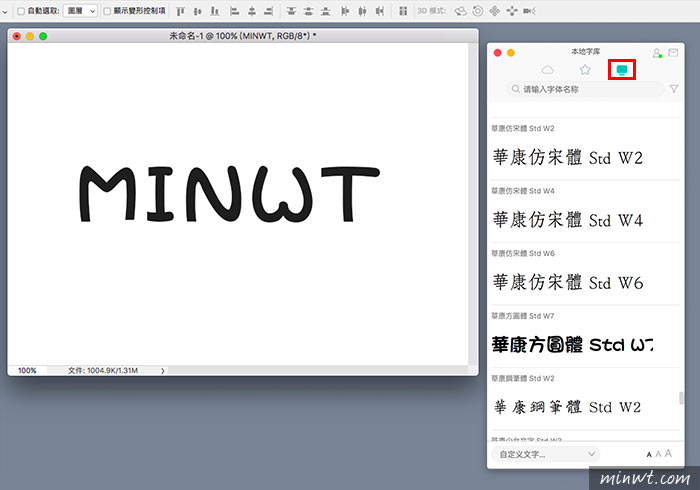The height and width of the screenshot is (490, 700).
Task: Set large preview size A
Action: (x=668, y=453)
